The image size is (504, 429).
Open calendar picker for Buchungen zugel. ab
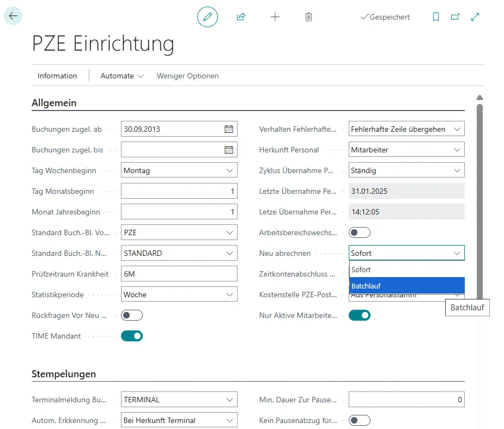click(229, 128)
